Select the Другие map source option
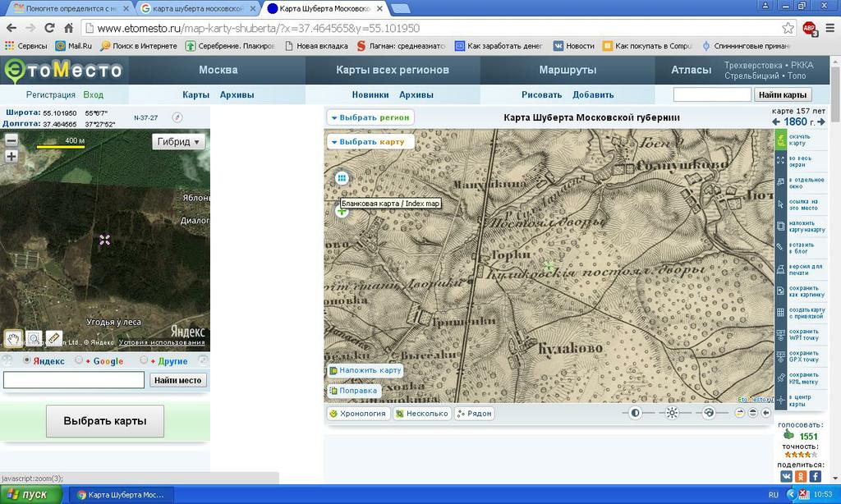Viewport: 841px width, 504px height. pos(145,360)
